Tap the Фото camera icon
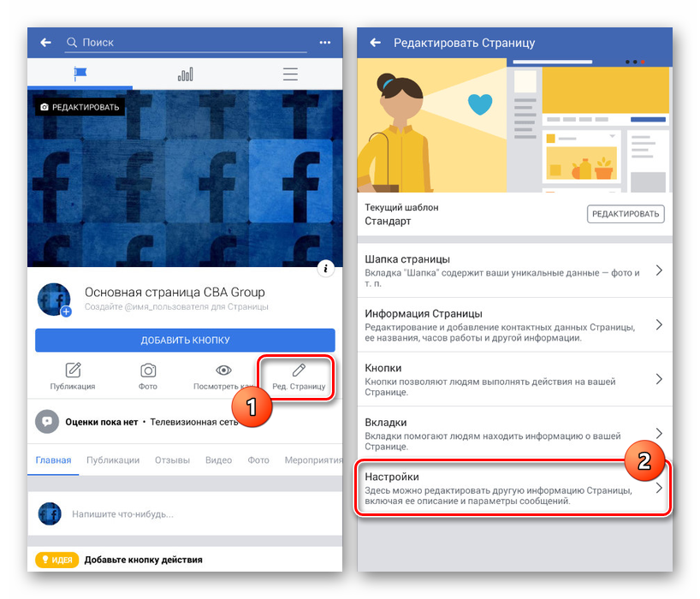The image size is (700, 599). coord(148,371)
